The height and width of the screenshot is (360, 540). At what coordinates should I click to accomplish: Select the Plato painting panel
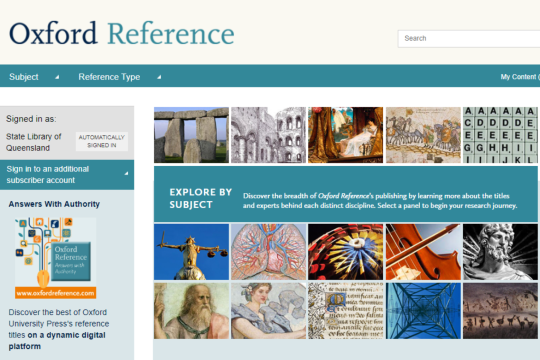(191, 311)
